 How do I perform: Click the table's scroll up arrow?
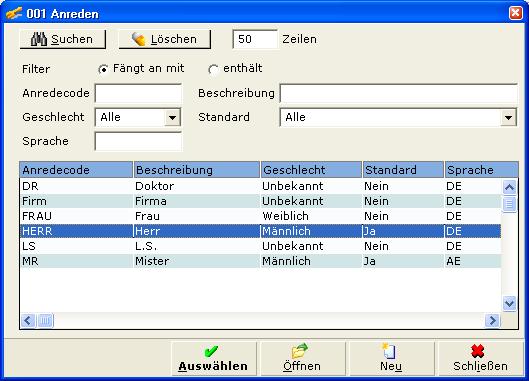click(509, 187)
